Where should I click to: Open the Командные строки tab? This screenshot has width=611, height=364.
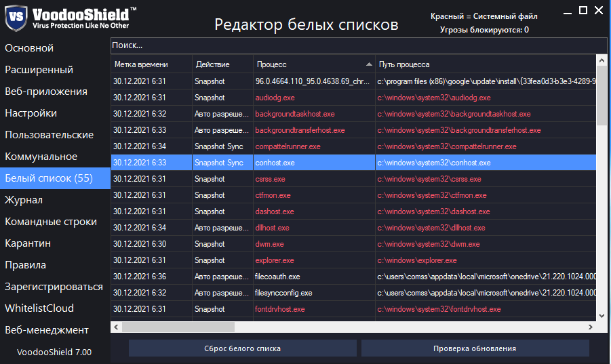pyautogui.click(x=51, y=222)
